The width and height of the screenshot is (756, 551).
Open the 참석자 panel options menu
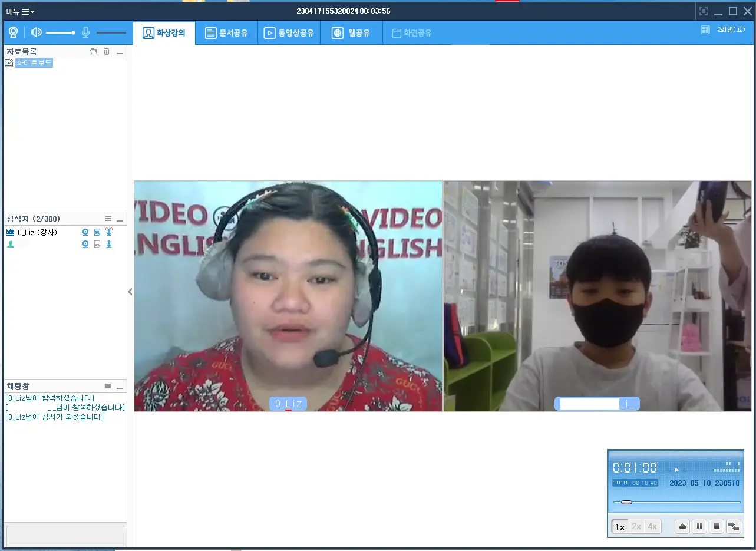(108, 219)
